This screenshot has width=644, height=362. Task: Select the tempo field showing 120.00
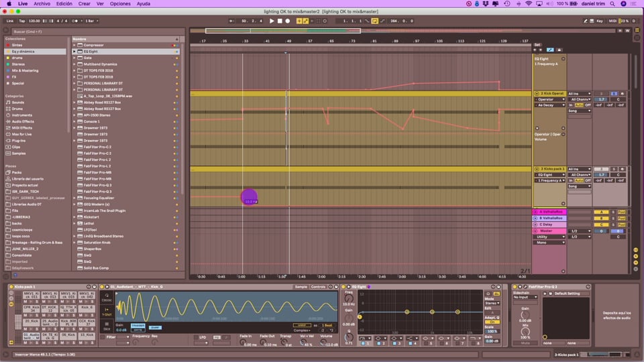click(x=34, y=21)
